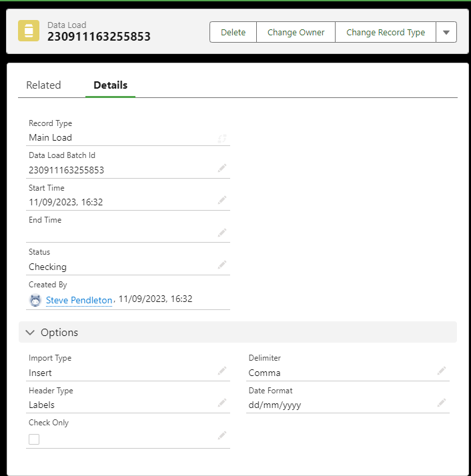Image resolution: width=471 pixels, height=476 pixels.
Task: Edit End Time using pencil icon
Action: coord(222,233)
